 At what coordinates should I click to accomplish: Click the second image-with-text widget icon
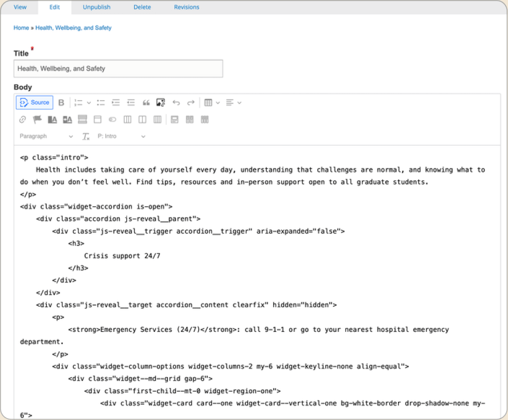point(67,120)
